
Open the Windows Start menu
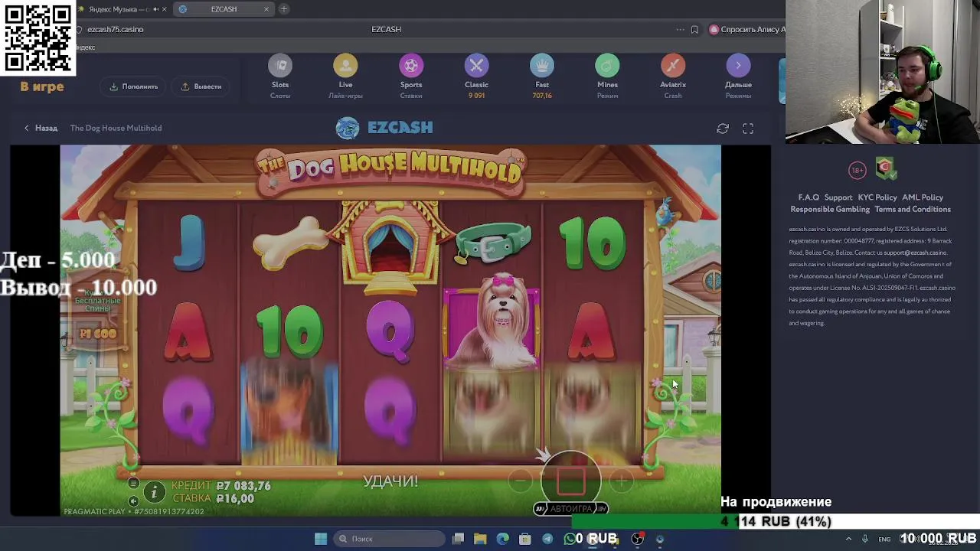click(x=321, y=539)
